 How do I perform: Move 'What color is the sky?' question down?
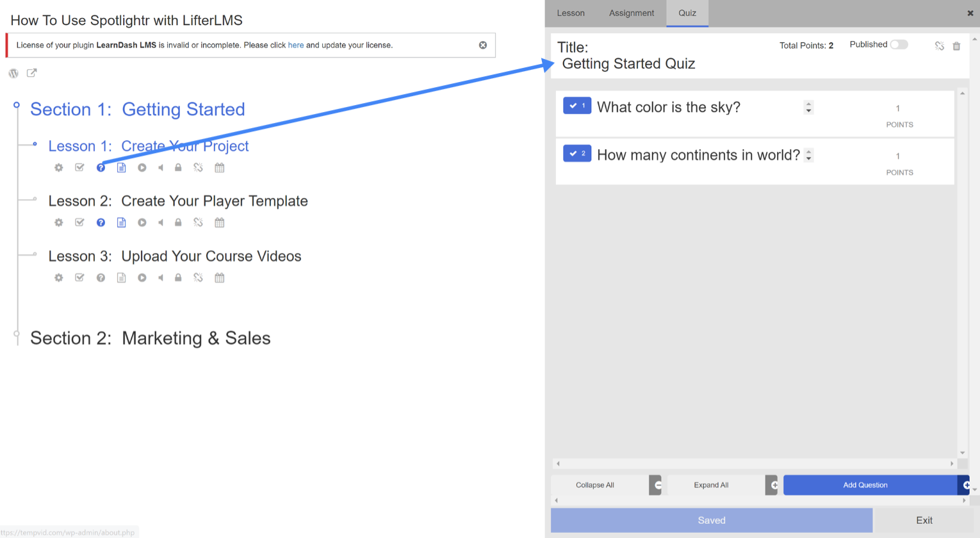808,111
